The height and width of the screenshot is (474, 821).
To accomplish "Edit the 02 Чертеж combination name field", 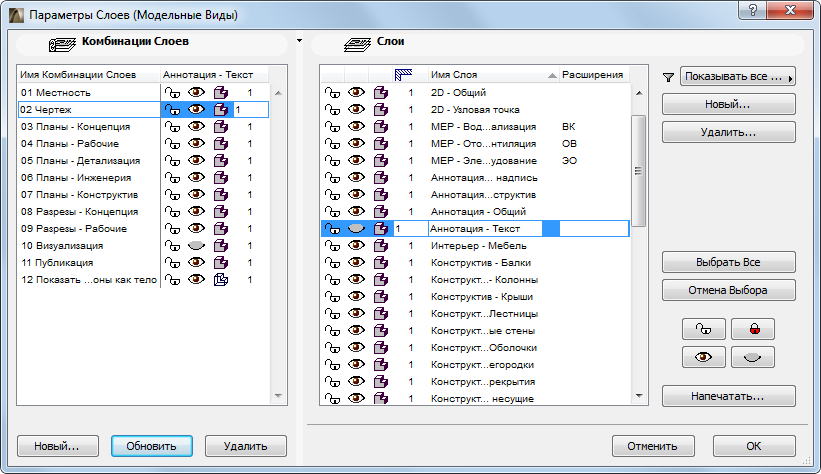I will [89, 109].
